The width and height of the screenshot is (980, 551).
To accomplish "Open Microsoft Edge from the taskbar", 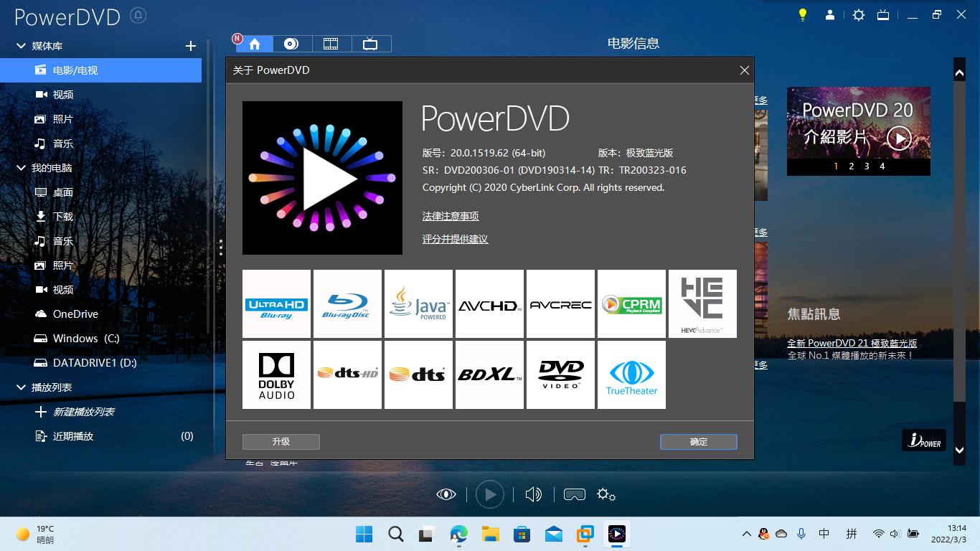I will [x=459, y=534].
